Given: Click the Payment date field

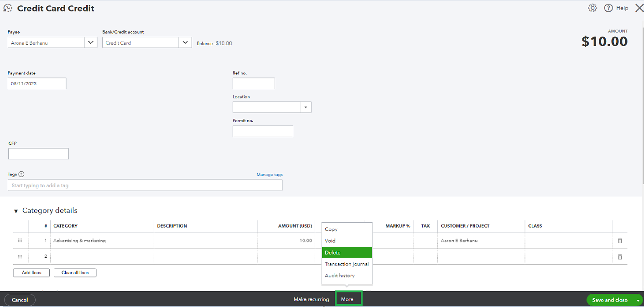Looking at the screenshot, I should (37, 83).
